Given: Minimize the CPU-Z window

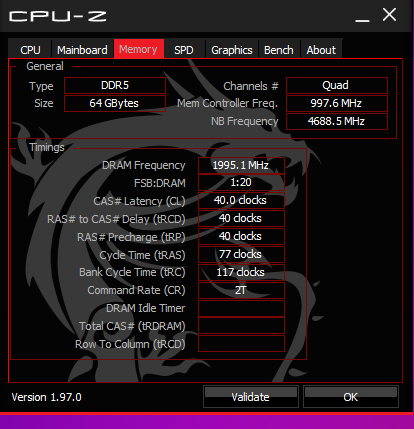Looking at the screenshot, I should pyautogui.click(x=362, y=16).
